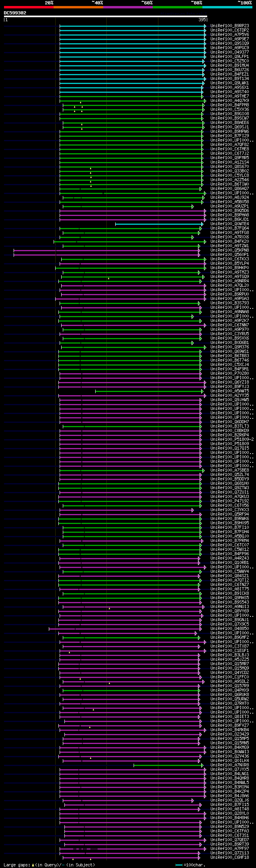Screen dimensions: 256x868
Task: Click the purple segment of the identity scale
Action: point(128,7)
